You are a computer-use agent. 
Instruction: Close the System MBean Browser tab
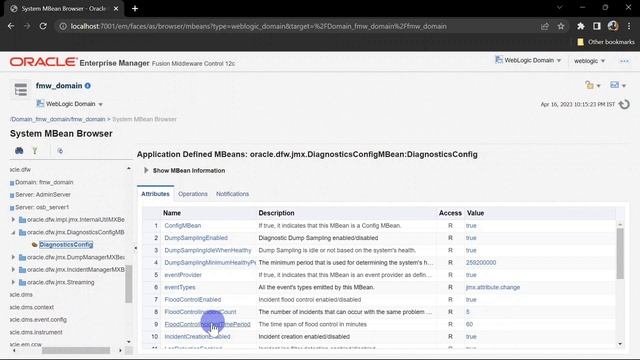tap(116, 8)
